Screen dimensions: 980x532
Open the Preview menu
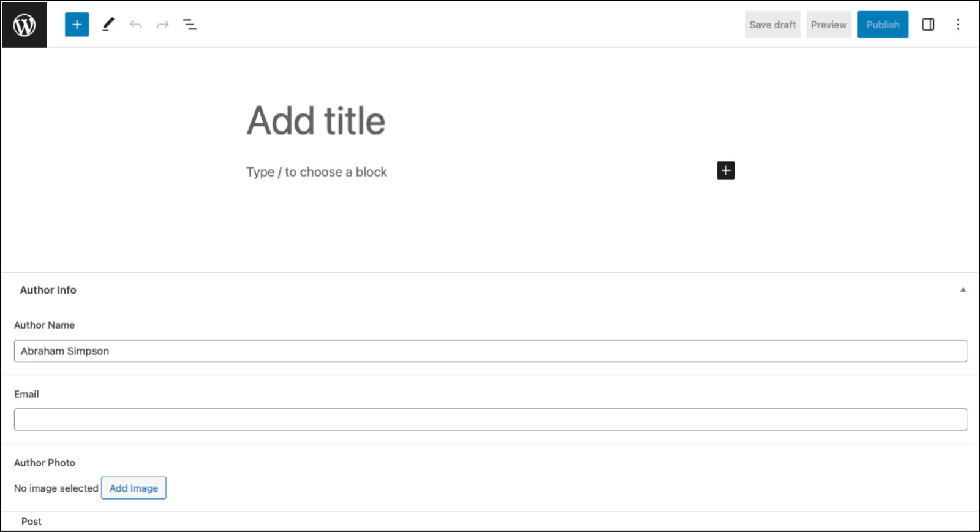coord(828,25)
